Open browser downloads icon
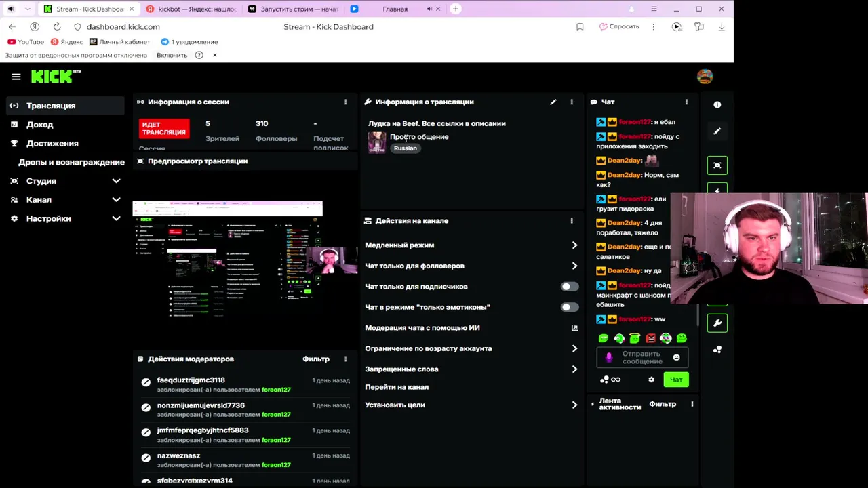 pyautogui.click(x=722, y=27)
